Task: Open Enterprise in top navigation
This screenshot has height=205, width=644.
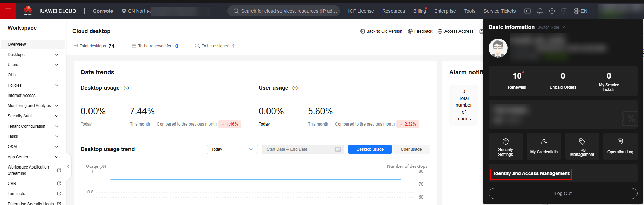Action: coord(445,11)
